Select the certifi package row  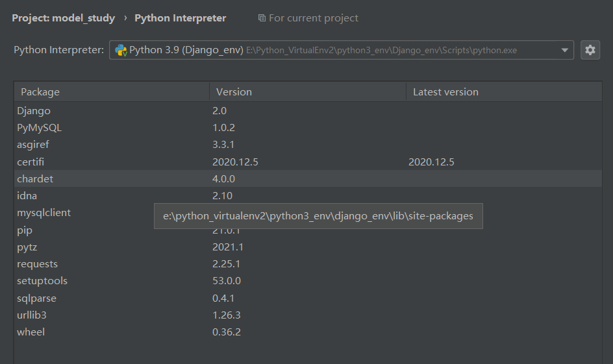pos(308,162)
